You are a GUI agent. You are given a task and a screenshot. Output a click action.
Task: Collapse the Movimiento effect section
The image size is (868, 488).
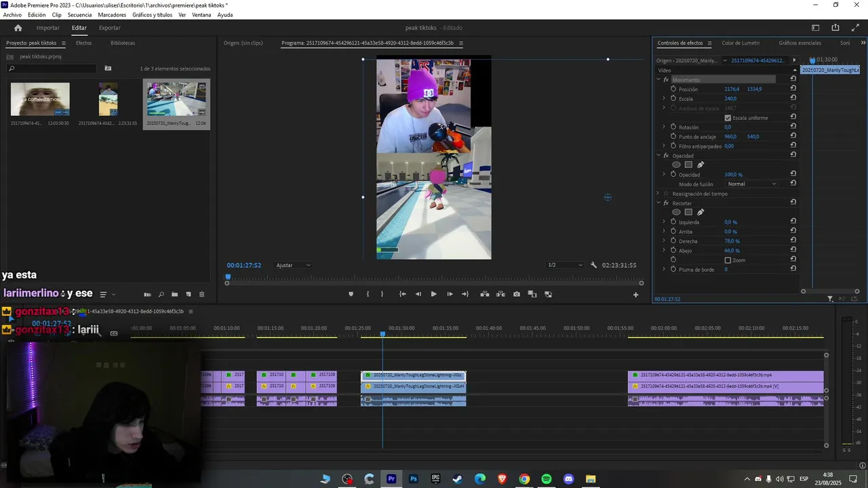pyautogui.click(x=658, y=79)
